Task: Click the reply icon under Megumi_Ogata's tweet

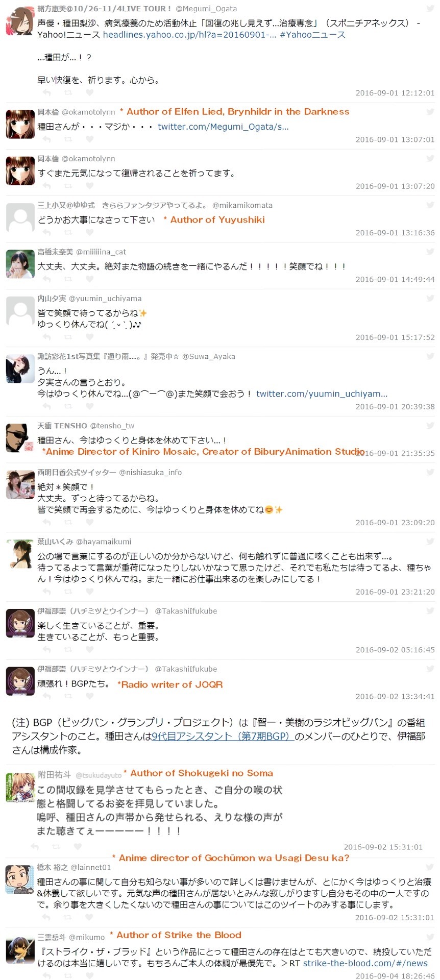Action: pos(47,93)
